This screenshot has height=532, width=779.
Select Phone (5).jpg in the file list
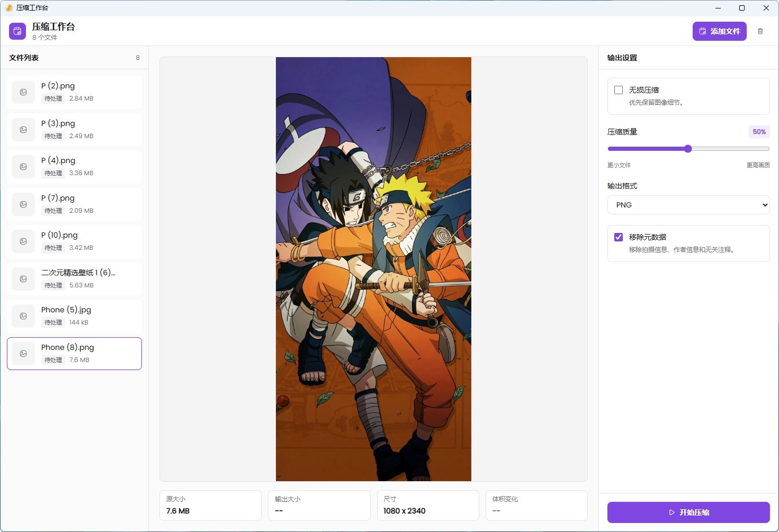click(74, 316)
